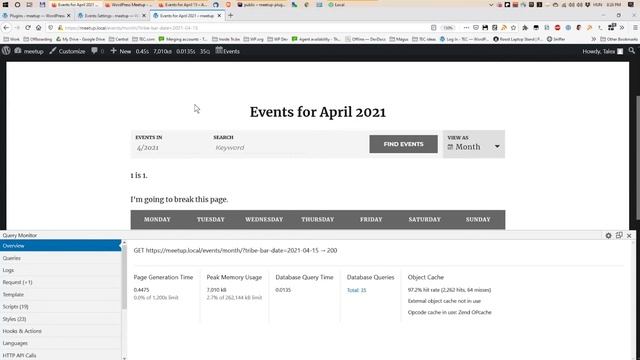Open the Windows Start menu
Viewport: 640px width, 360px height.
pos(5,4)
